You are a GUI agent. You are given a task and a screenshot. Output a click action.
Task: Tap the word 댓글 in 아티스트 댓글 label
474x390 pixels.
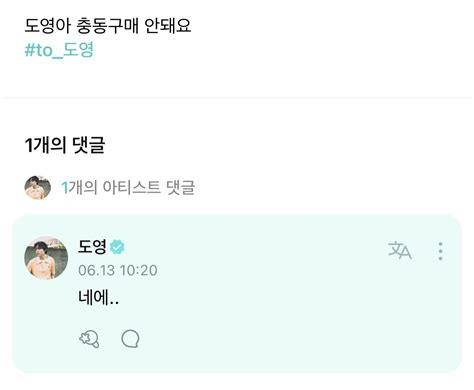point(180,187)
